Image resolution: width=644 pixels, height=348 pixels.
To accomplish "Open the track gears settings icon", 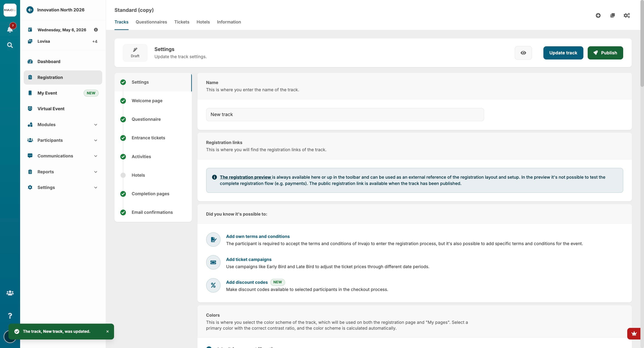I will pyautogui.click(x=627, y=15).
